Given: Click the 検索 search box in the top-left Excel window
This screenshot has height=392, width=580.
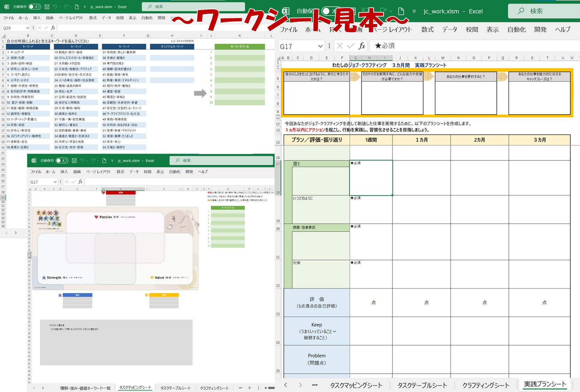Looking at the screenshot, I should 193,7.
